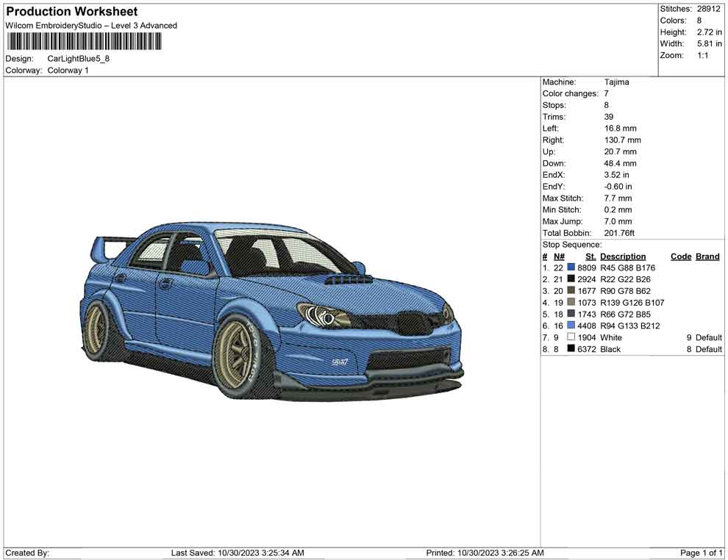Image resolution: width=728 pixels, height=560 pixels.
Task: Click the Description column header
Action: click(x=622, y=256)
